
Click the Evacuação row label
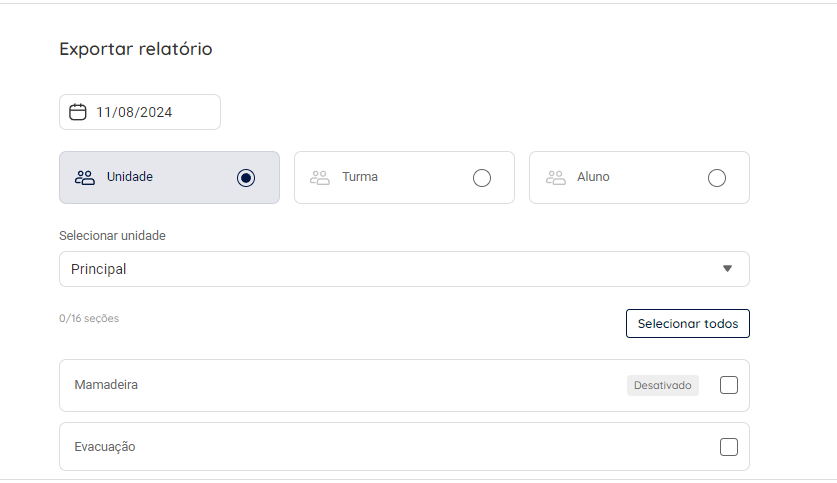(x=105, y=447)
